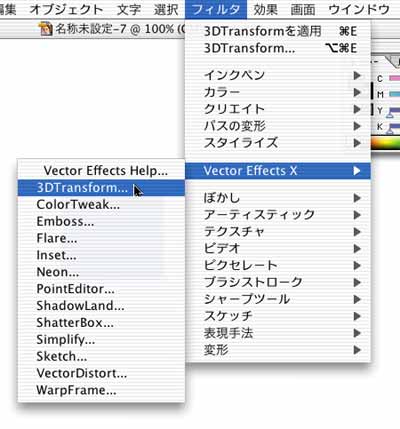Viewport: 400px width, 429px height.
Task: Open the 文字 menu
Action: [x=129, y=9]
